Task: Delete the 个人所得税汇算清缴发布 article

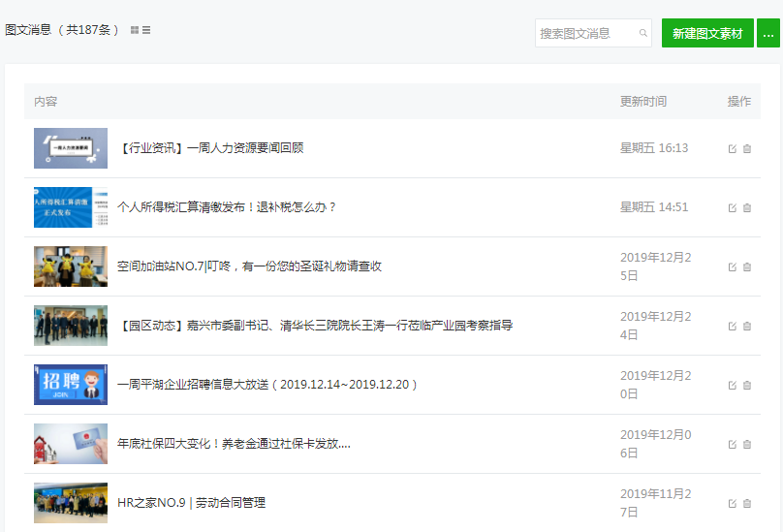Action: coord(747,207)
